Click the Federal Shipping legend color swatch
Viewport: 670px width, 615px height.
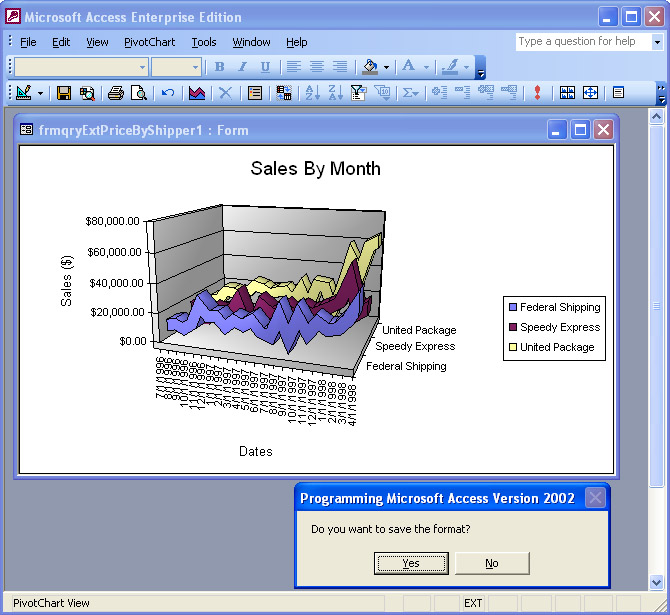[x=513, y=308]
